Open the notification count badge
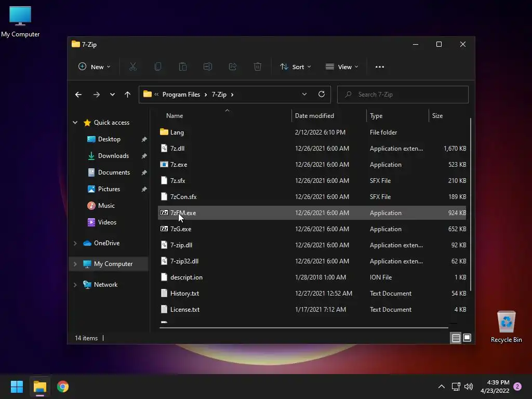Screen dimensions: 532x399 tap(518, 387)
